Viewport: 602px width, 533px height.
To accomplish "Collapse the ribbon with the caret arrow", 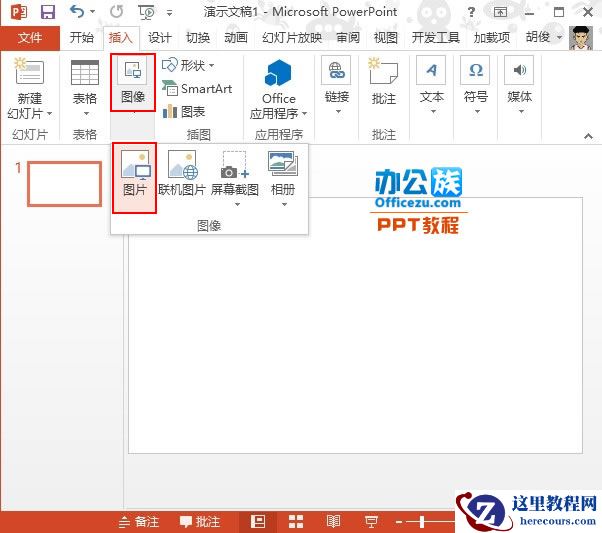I will (x=588, y=136).
